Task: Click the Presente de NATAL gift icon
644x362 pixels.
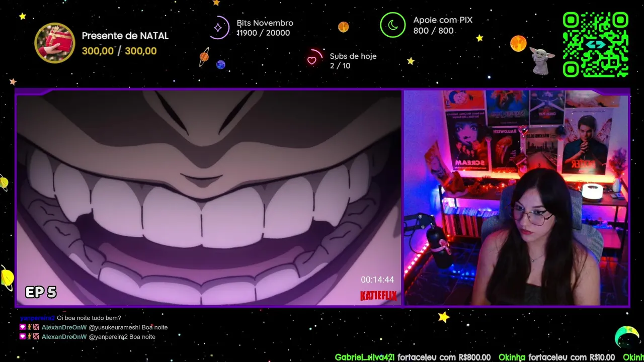Action: tap(54, 43)
